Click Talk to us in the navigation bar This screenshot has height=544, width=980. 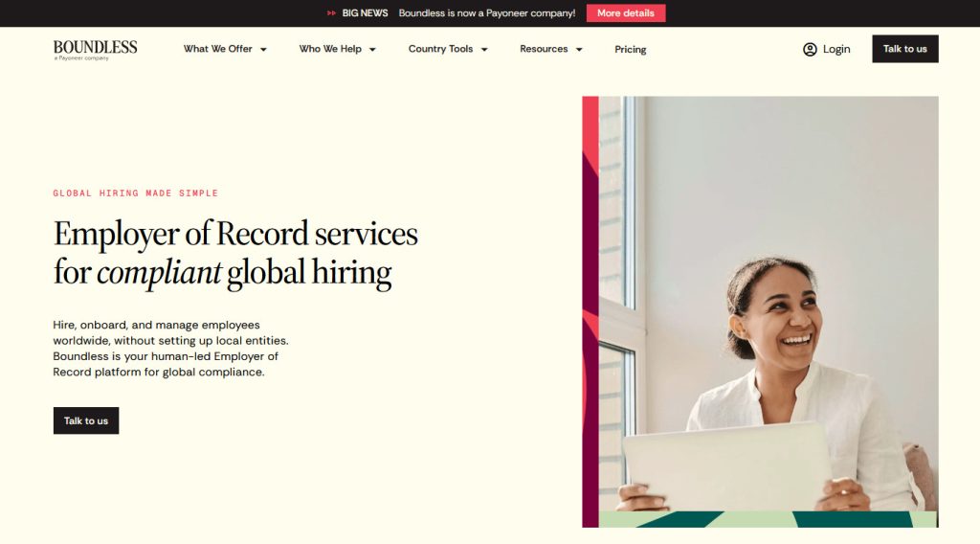904,49
